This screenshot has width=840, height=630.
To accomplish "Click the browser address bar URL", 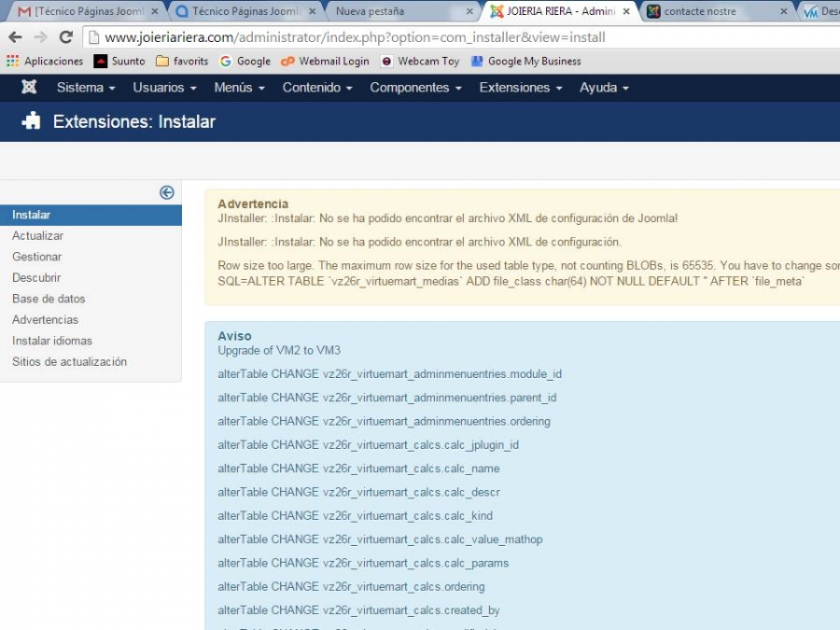I will pyautogui.click(x=356, y=37).
